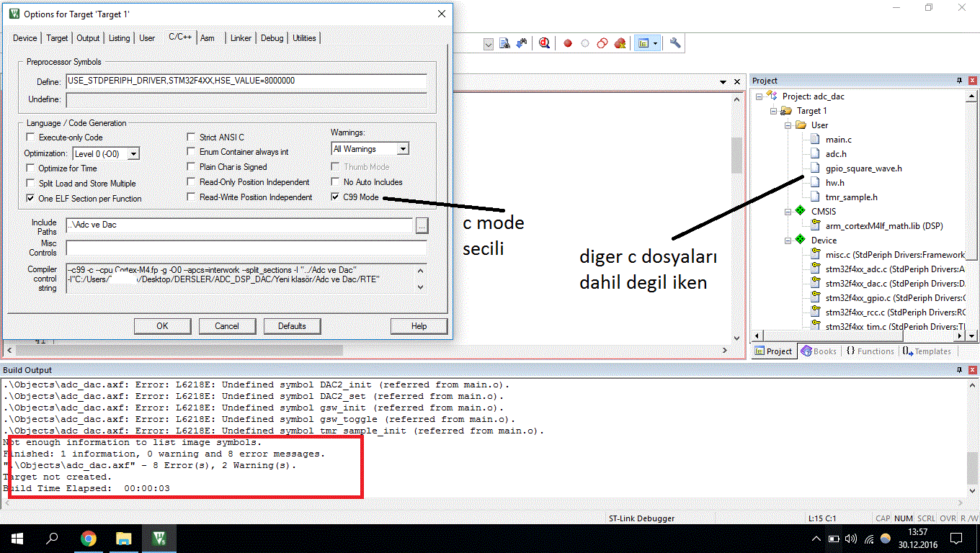Start the debug session with the magnifier 'd' icon

pyautogui.click(x=545, y=43)
